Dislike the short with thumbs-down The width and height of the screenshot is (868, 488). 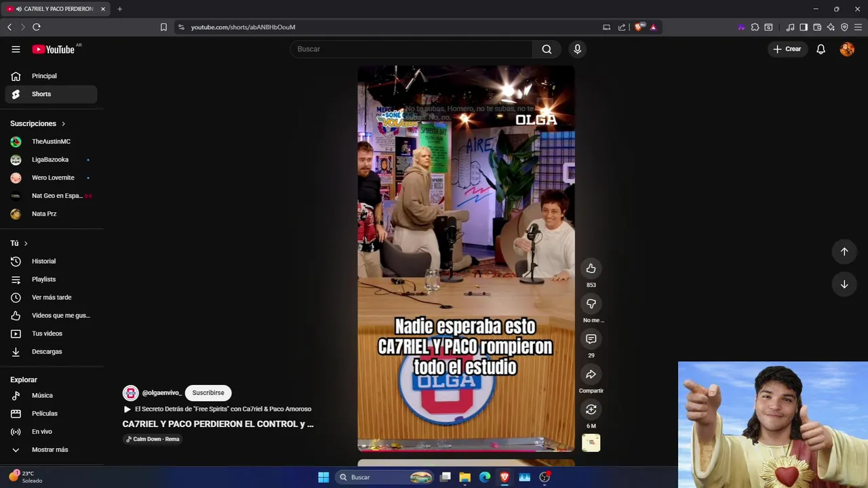(x=591, y=304)
